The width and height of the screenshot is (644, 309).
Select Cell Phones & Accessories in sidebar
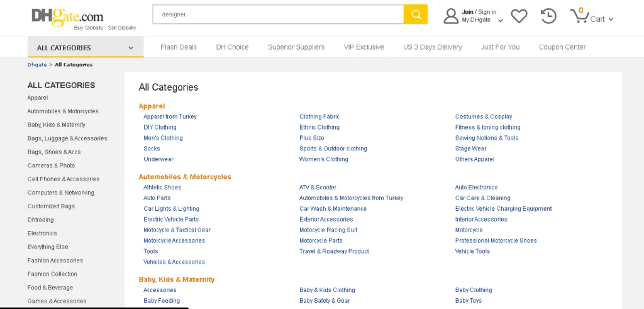(x=64, y=179)
